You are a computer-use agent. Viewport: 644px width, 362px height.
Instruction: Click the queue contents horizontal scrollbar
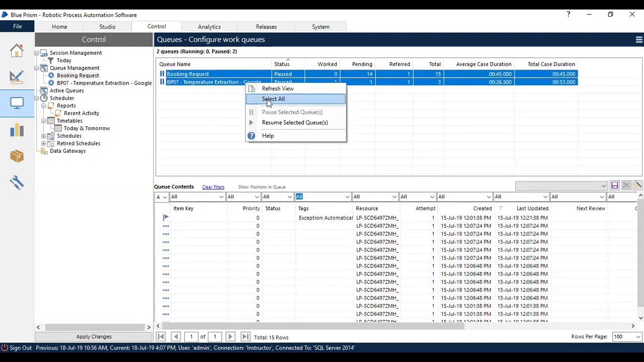click(313, 326)
